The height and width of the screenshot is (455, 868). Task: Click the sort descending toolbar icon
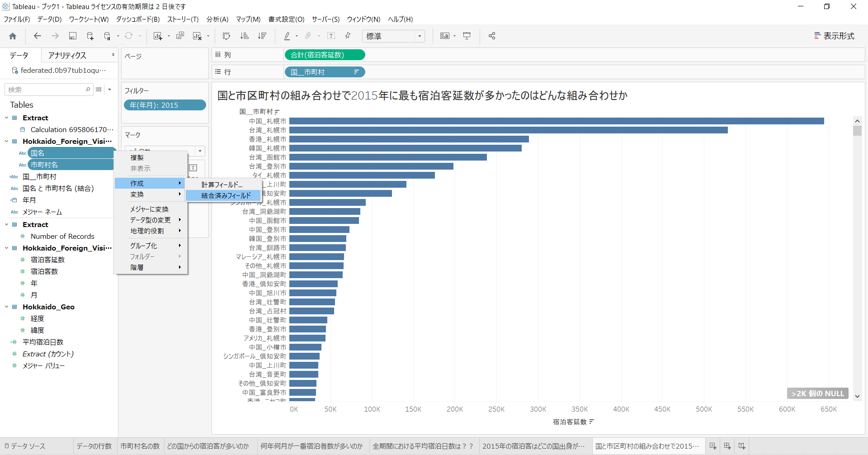pos(262,36)
